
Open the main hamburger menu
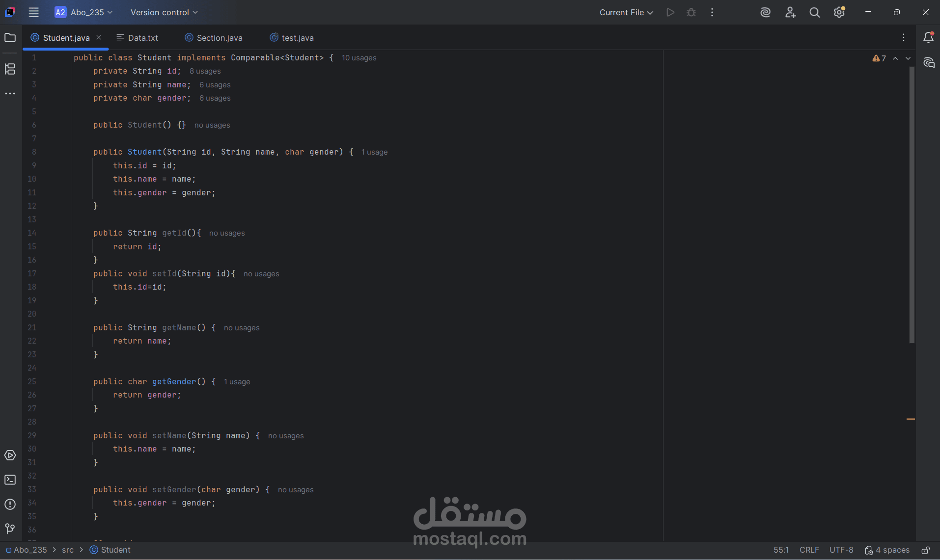33,12
